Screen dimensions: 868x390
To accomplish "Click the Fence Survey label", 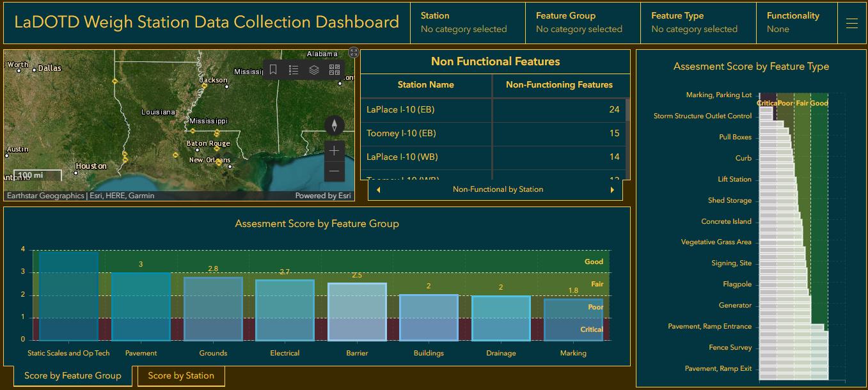I will pos(730,347).
